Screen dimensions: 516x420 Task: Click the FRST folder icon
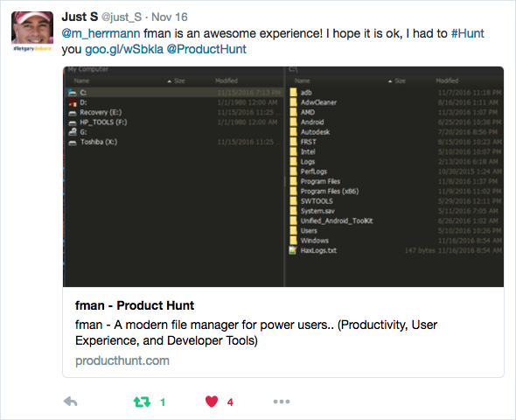pos(293,142)
